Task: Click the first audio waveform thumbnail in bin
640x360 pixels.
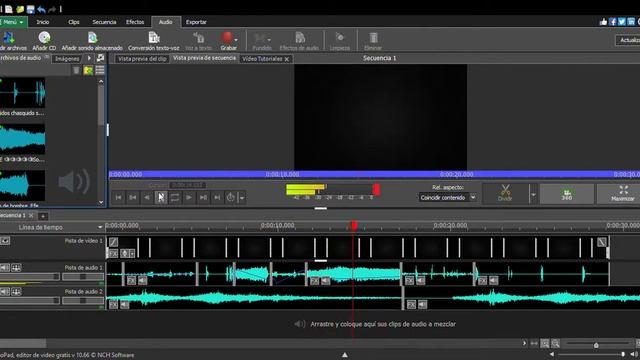Action: tap(22, 93)
